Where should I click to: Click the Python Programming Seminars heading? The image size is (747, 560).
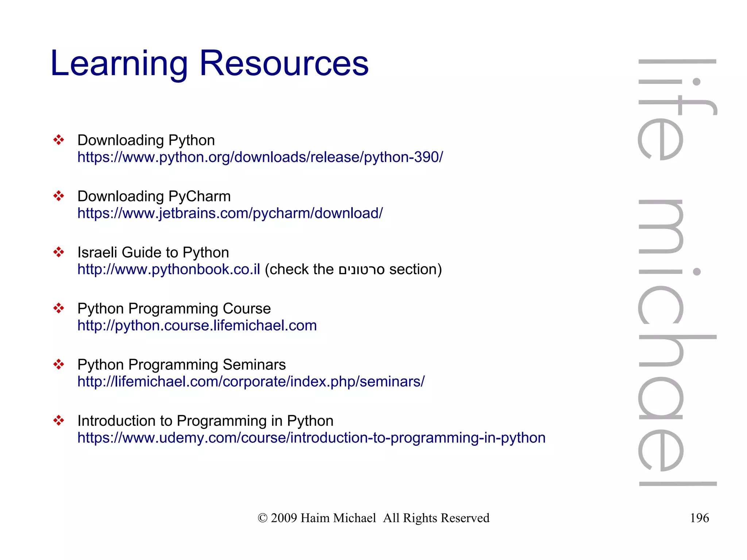181,365
